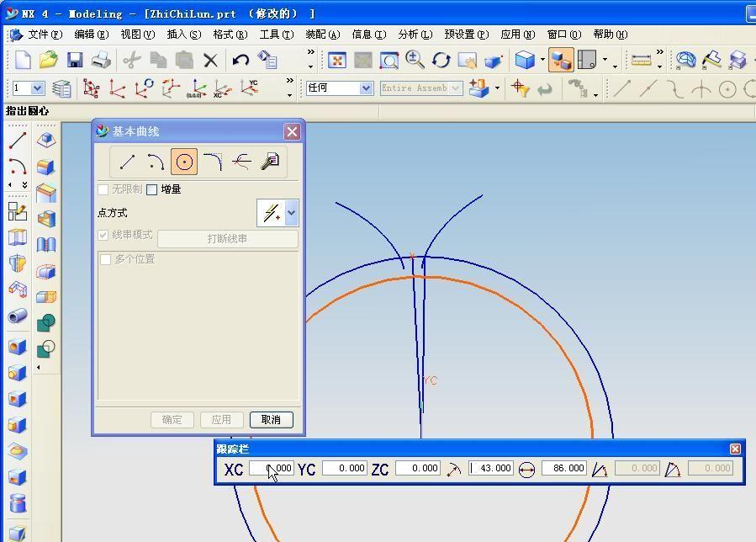Viewport: 756px width, 542px height.
Task: Click the YC coordinate input field
Action: [x=344, y=468]
